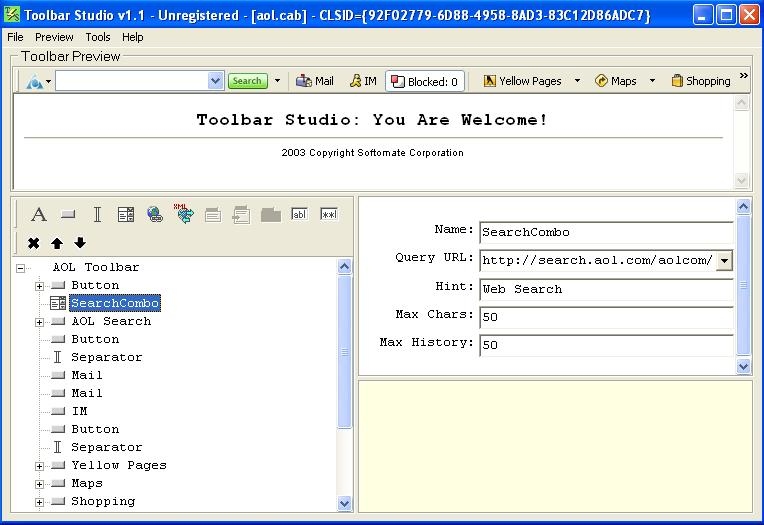This screenshot has width=764, height=525.
Task: Delete selected item with the X icon
Action: pyautogui.click(x=33, y=243)
